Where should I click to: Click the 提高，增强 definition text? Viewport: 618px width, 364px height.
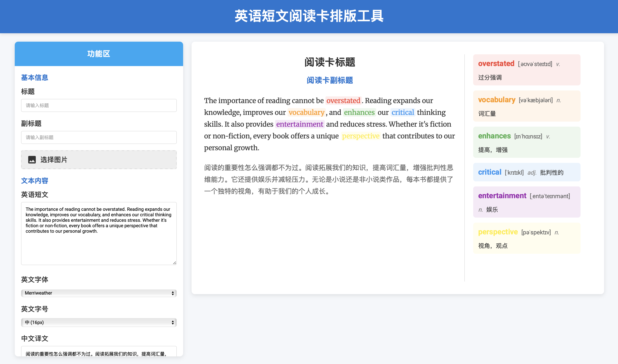tap(493, 150)
